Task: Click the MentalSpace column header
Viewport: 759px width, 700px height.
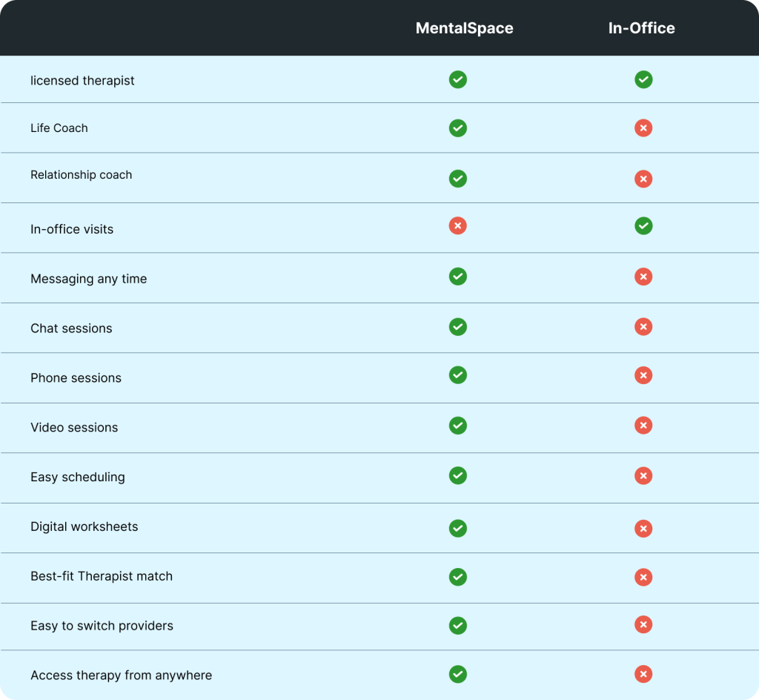Action: pyautogui.click(x=464, y=28)
